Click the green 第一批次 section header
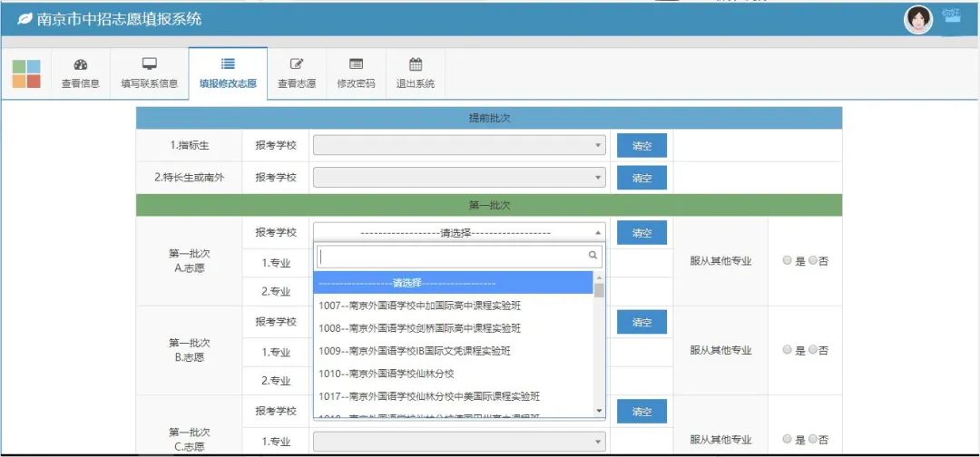Screen dimensions: 980x457 tap(489, 206)
